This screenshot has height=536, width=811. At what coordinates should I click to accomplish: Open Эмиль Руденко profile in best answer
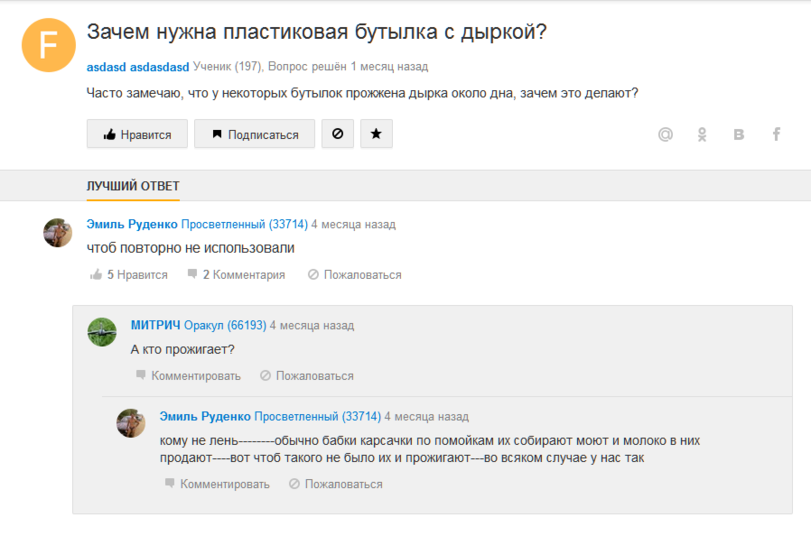tap(132, 224)
